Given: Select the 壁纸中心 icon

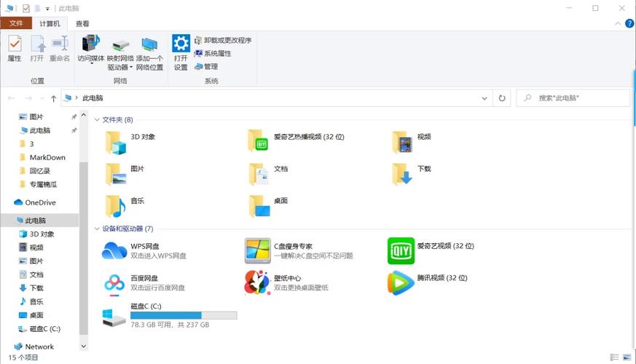Looking at the screenshot, I should click(x=258, y=282).
